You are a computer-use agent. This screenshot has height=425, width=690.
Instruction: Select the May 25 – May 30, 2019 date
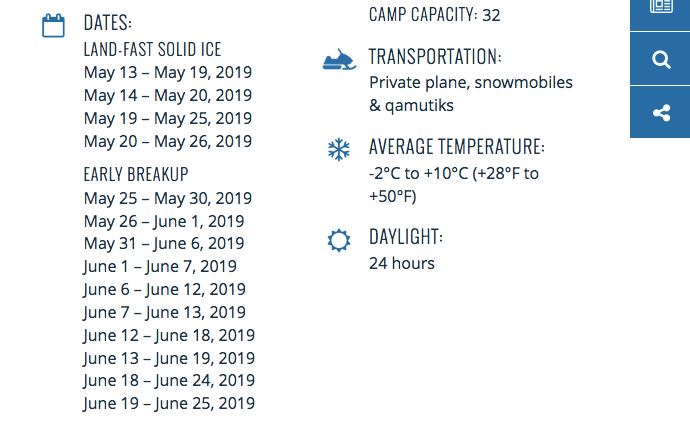click(168, 198)
